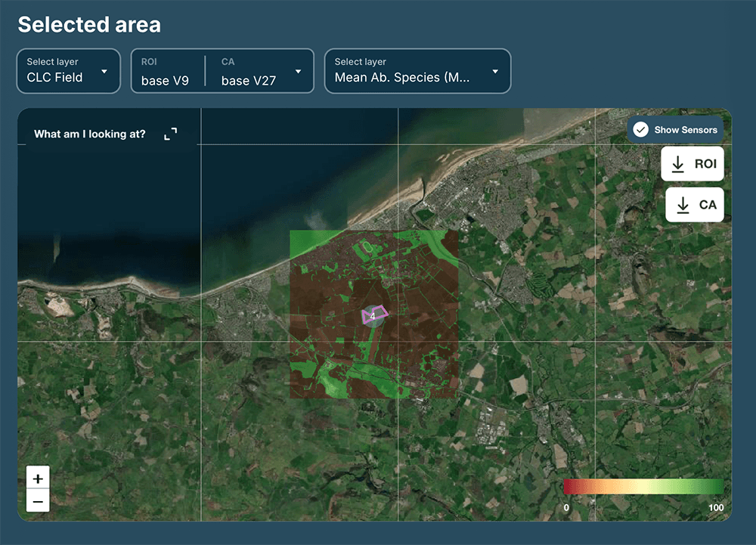Download the ROI file
The height and width of the screenshot is (545, 756).
(692, 164)
